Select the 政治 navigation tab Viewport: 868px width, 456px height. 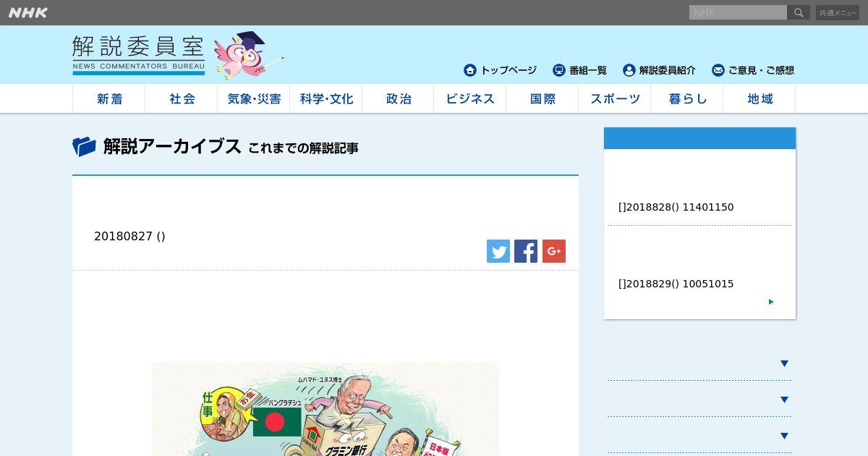click(398, 98)
